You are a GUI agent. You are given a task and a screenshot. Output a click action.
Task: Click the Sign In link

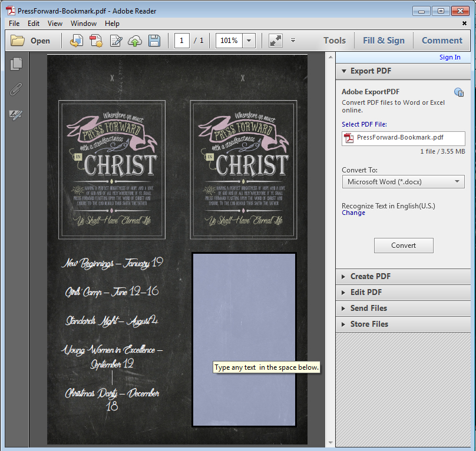(x=449, y=57)
